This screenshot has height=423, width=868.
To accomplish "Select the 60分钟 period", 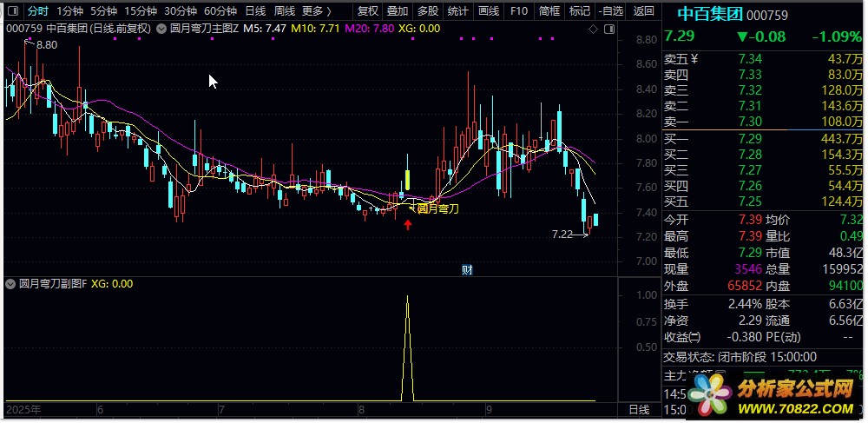I will 220,11.
